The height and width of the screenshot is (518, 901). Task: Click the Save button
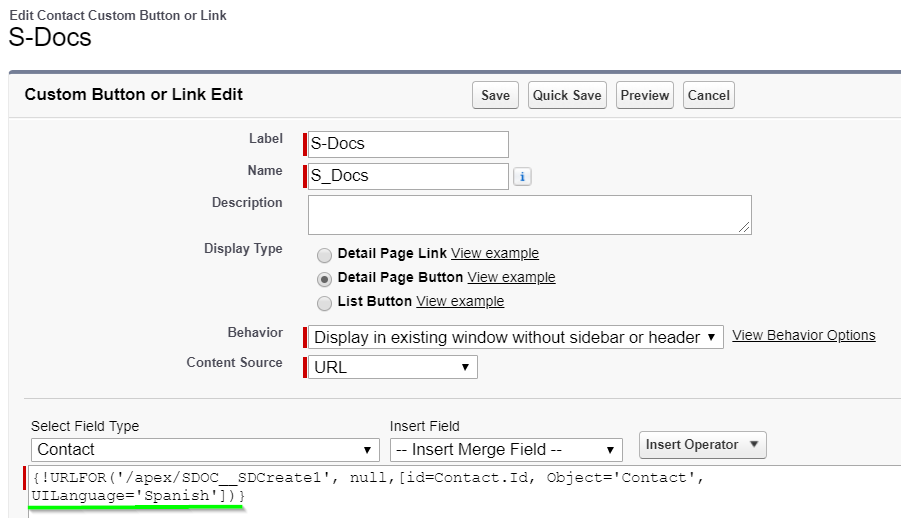point(495,95)
